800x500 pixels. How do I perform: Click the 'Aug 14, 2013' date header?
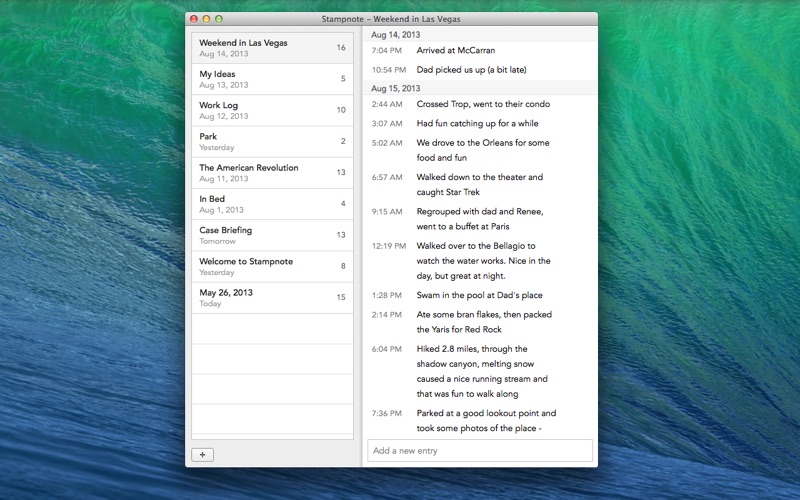[x=395, y=34]
